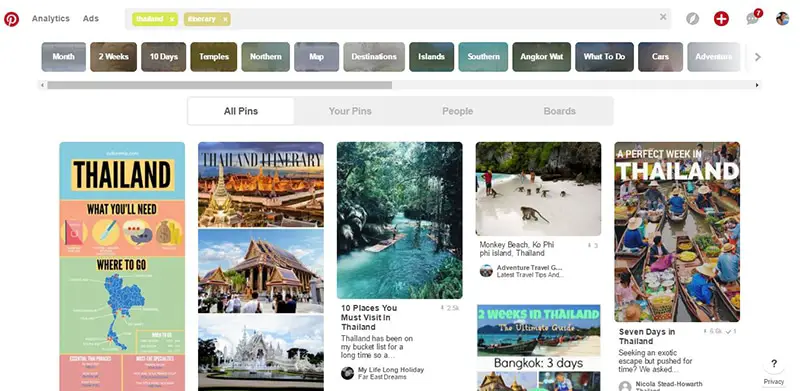Switch to the Boards tab
The image size is (800, 391).
560,111
